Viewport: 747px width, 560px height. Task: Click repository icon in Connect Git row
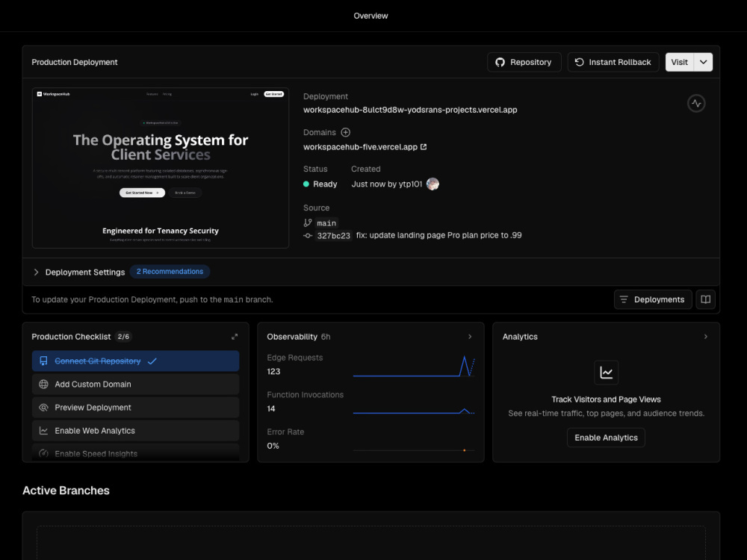[x=43, y=361]
